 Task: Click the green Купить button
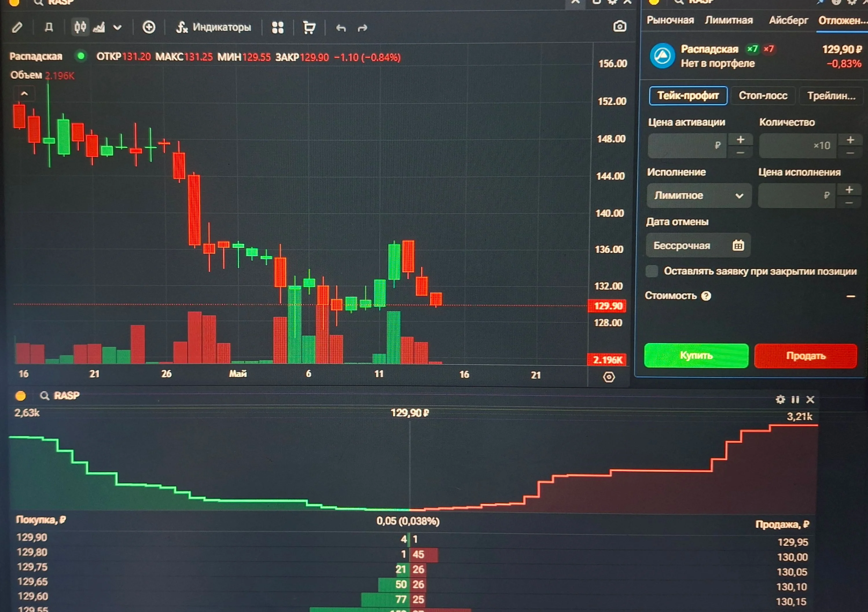696,356
